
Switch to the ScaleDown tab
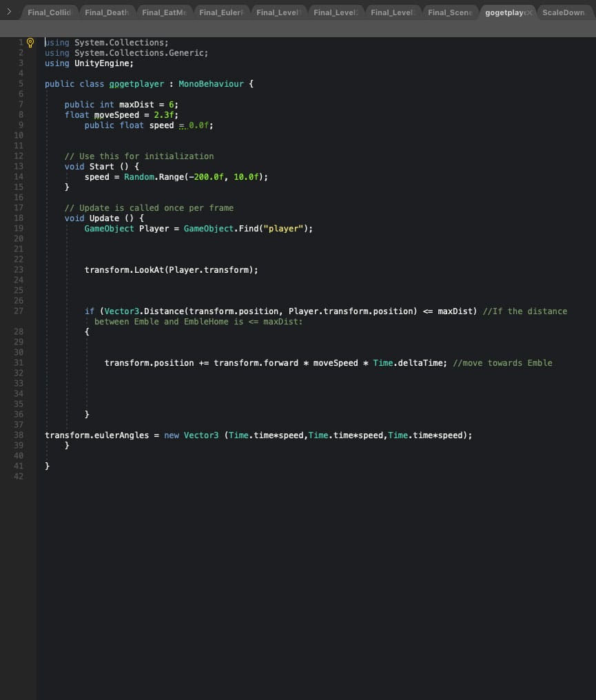[563, 12]
